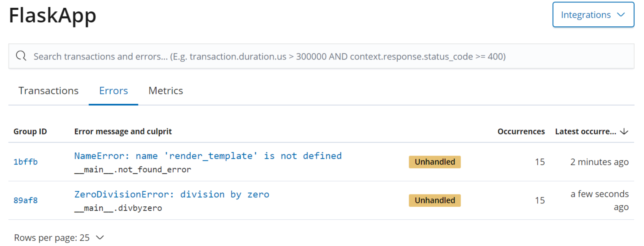
Task: Switch to the Transactions tab
Action: 48,90
